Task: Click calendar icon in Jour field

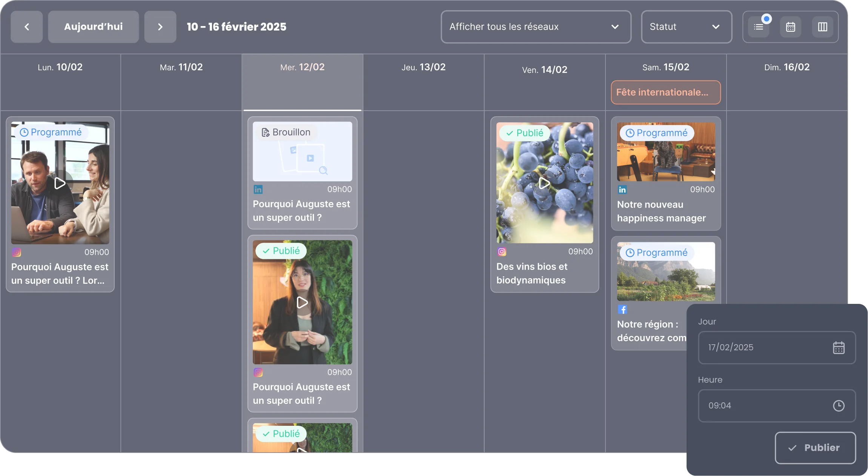Action: (x=839, y=348)
